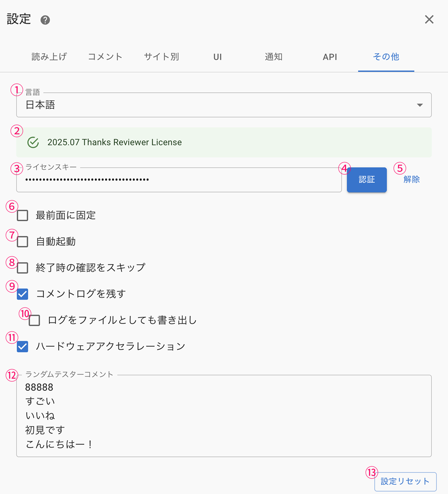Open the API settings tab

330,57
